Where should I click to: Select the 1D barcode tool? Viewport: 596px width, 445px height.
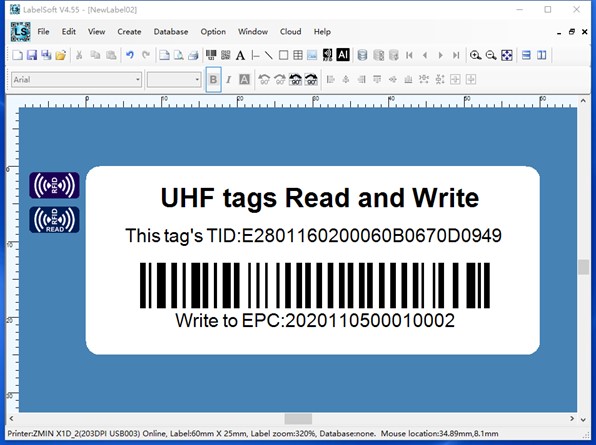click(211, 55)
